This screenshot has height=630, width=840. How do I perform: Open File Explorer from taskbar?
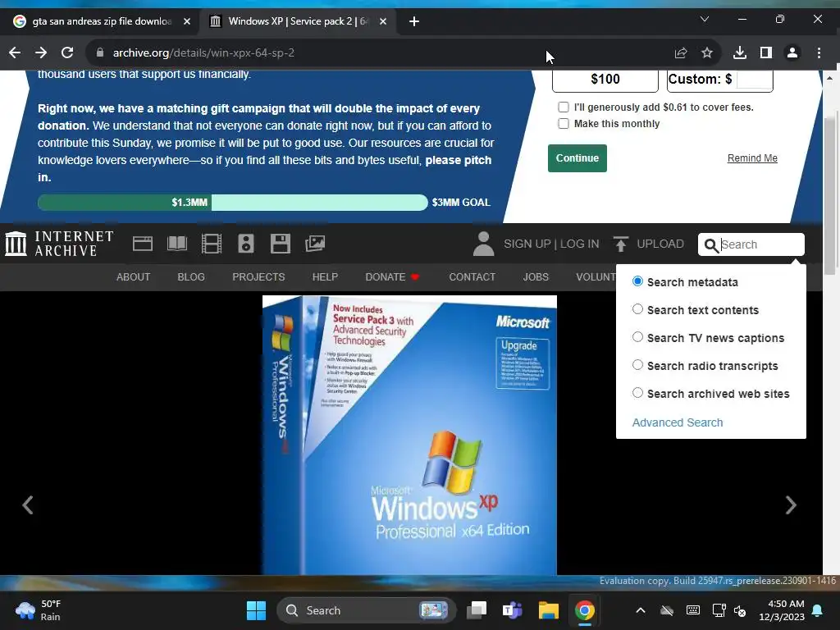[x=549, y=610]
